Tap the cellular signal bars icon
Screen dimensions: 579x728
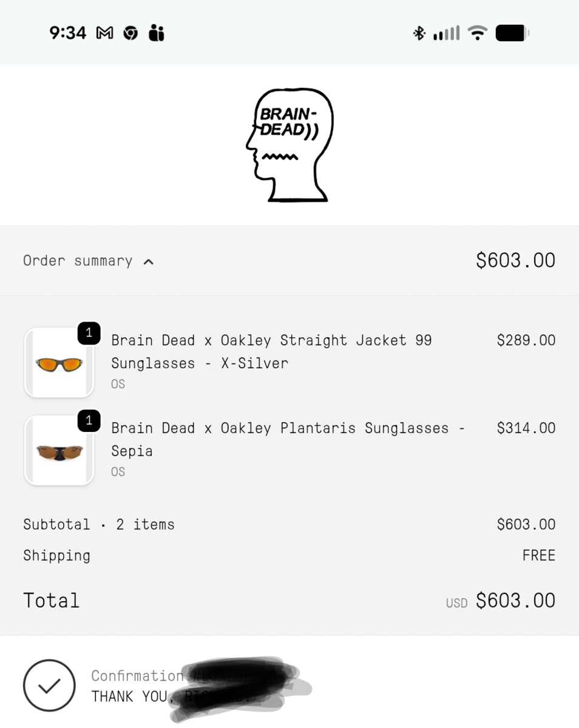click(x=446, y=33)
